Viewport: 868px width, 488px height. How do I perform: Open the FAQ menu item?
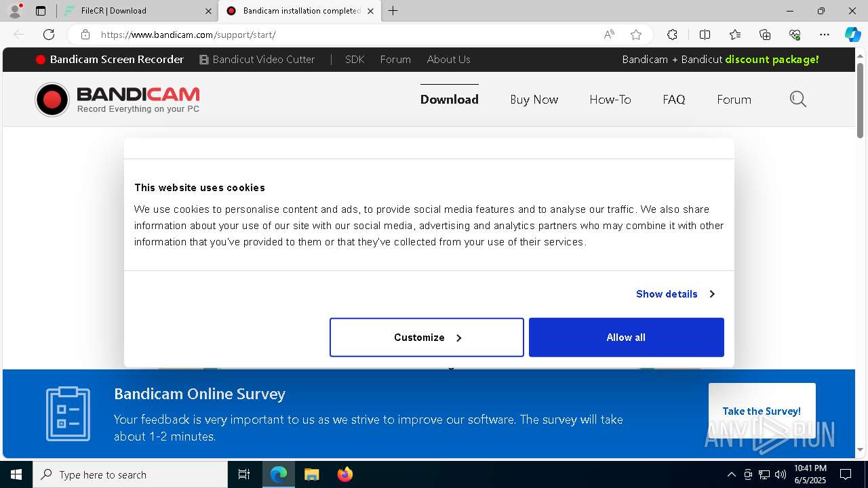(674, 100)
